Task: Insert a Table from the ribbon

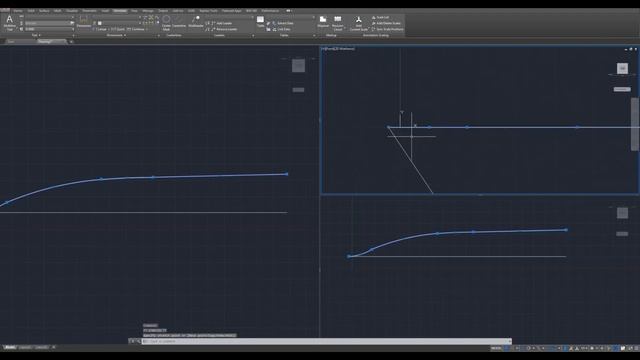Action: [260, 22]
